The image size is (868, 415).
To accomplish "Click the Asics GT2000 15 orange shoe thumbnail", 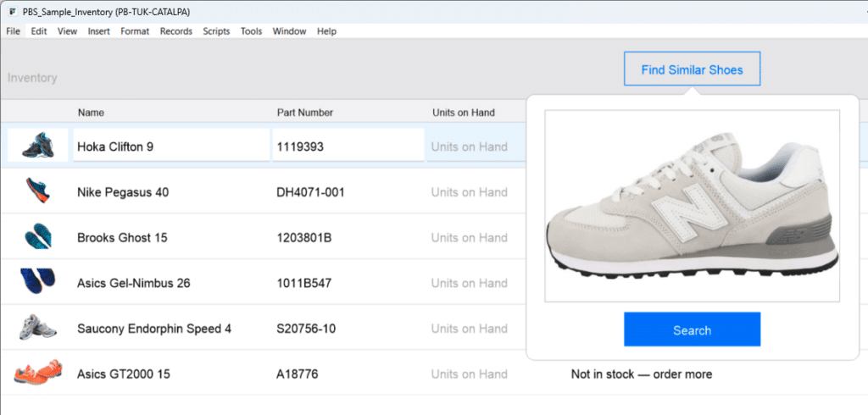I will [38, 372].
